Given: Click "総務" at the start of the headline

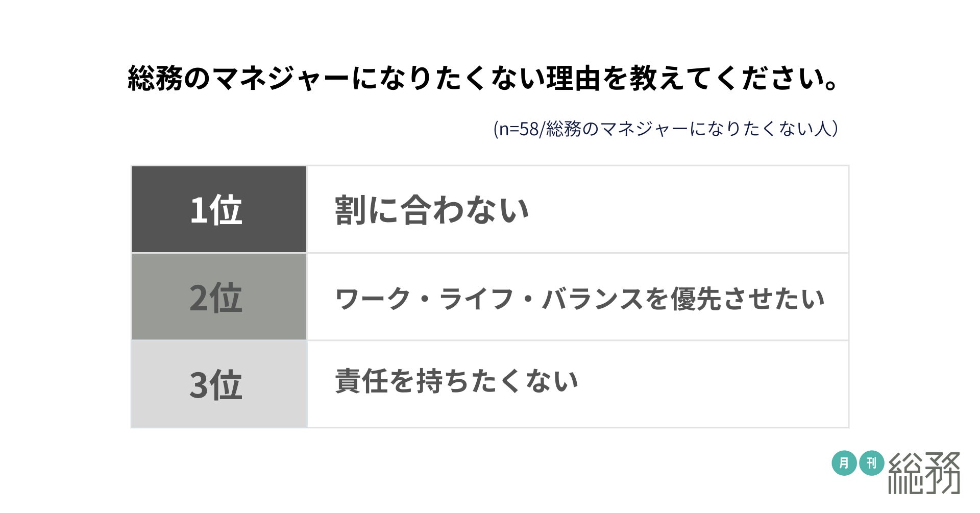Looking at the screenshot, I should pyautogui.click(x=155, y=79).
